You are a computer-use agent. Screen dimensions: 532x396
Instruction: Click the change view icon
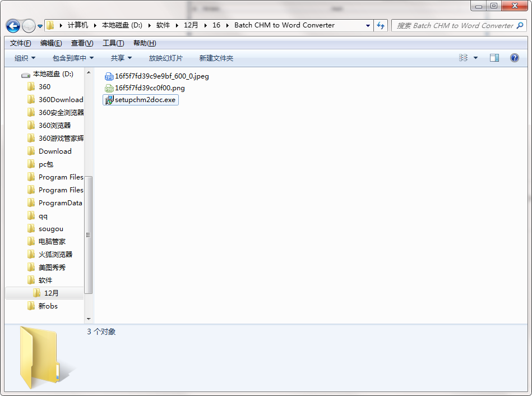point(464,58)
